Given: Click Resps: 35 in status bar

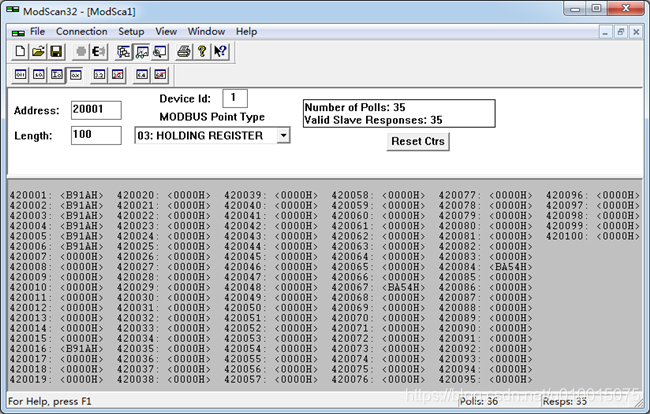Looking at the screenshot, I should pyautogui.click(x=565, y=401).
